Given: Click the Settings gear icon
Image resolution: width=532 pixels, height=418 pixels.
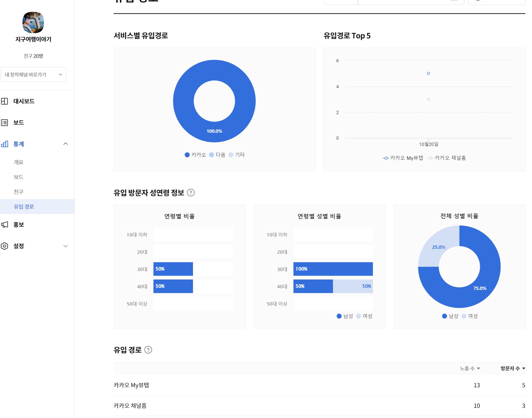Looking at the screenshot, I should point(4,246).
